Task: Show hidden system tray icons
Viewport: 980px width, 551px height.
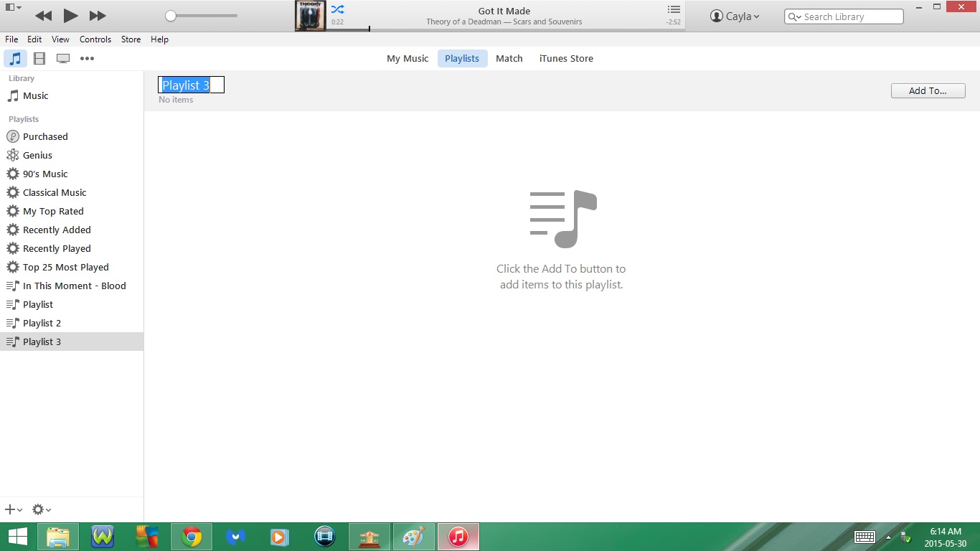Action: 889,537
